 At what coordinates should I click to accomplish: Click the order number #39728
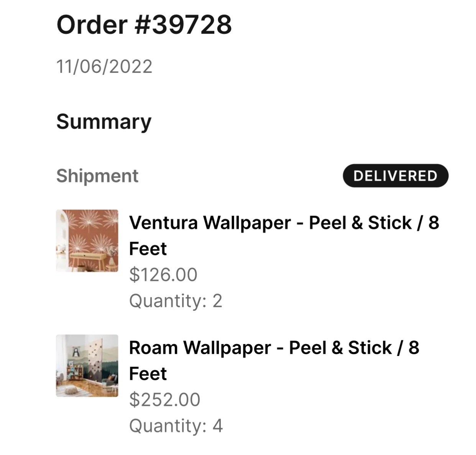(x=183, y=25)
